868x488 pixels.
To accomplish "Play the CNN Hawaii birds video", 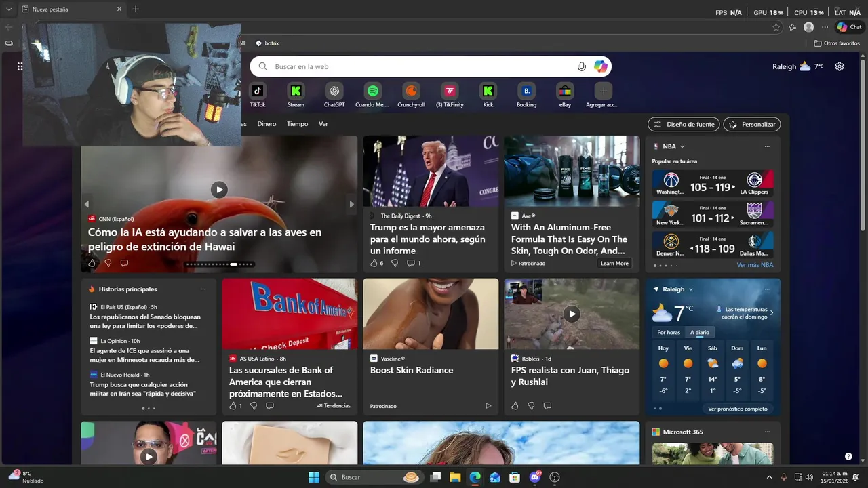I will tap(218, 190).
